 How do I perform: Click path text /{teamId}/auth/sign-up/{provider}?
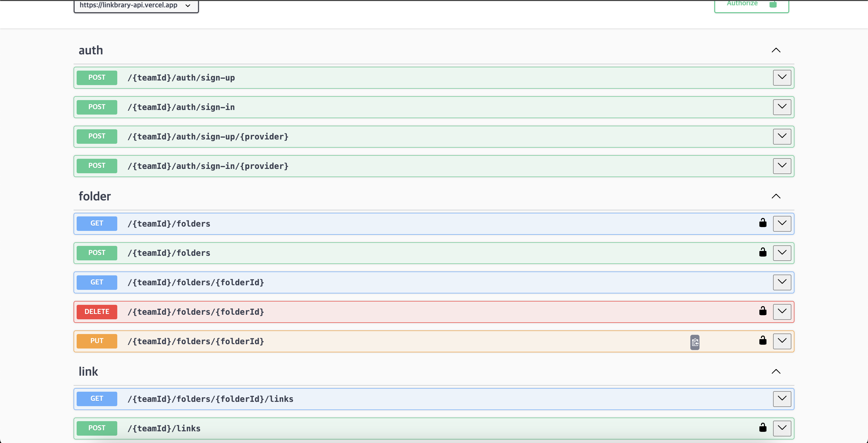208,137
